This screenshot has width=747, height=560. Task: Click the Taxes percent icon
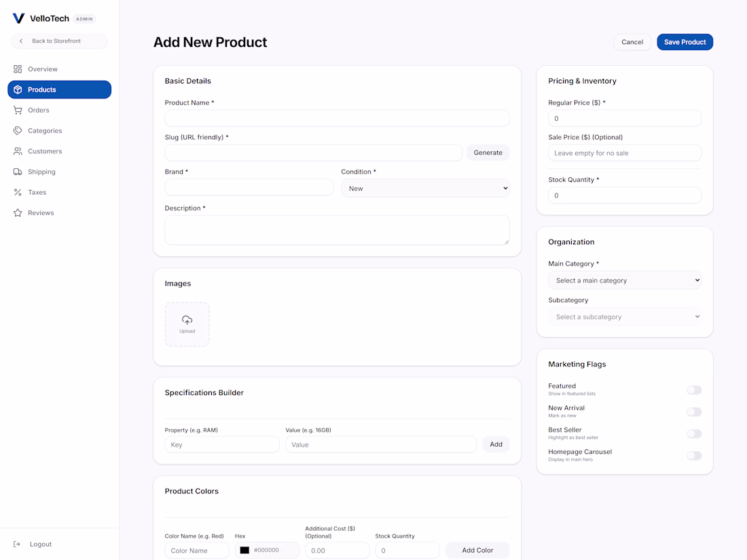[x=18, y=192]
